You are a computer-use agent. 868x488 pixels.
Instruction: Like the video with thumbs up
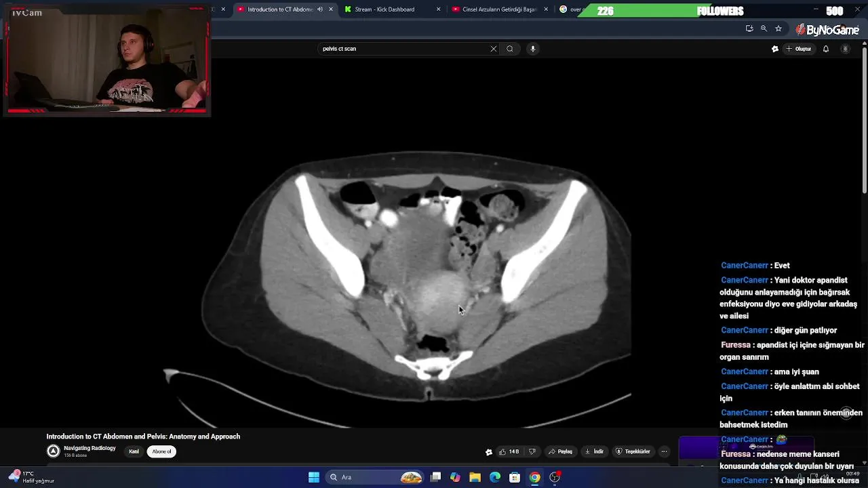509,451
